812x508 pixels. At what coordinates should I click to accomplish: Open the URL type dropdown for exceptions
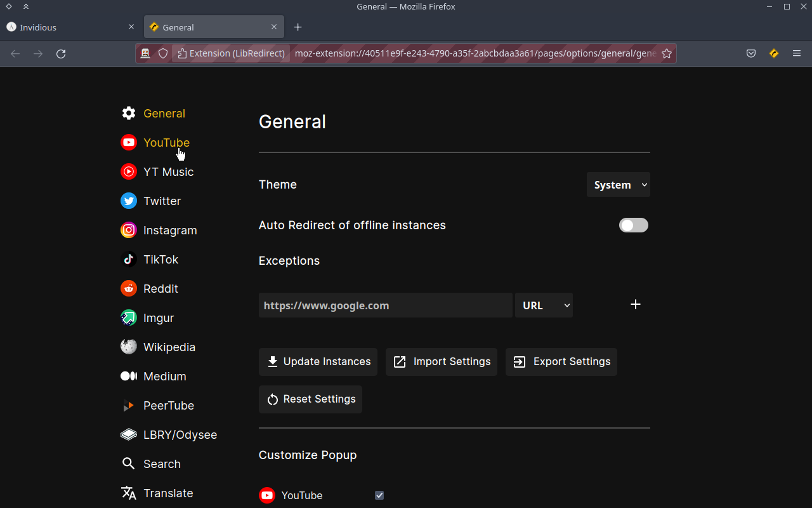tap(544, 305)
